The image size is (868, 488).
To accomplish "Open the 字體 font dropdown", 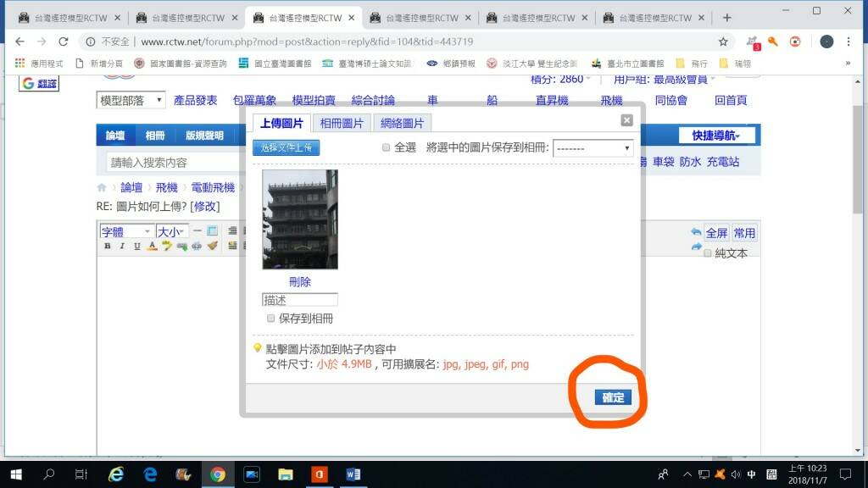I will point(125,231).
